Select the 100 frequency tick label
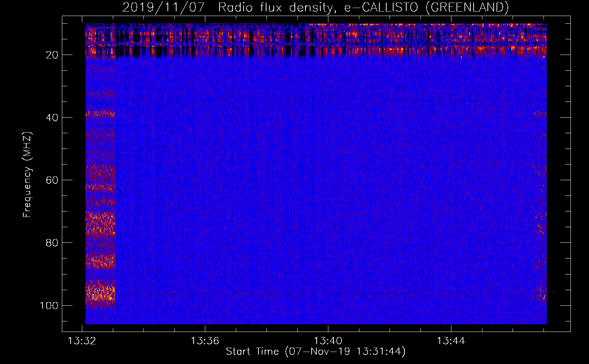 tap(49, 305)
